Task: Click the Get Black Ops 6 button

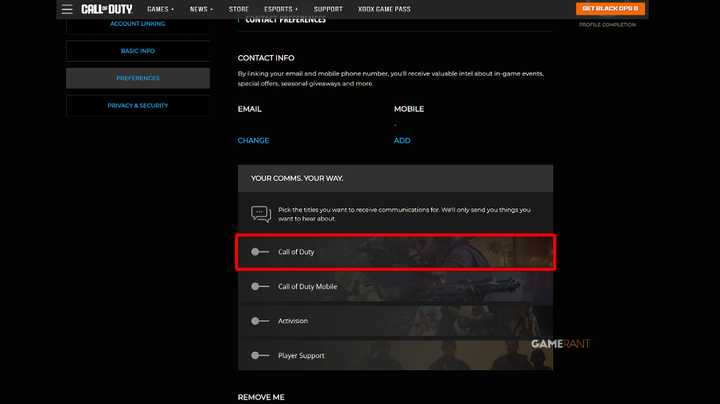Action: pos(610,9)
